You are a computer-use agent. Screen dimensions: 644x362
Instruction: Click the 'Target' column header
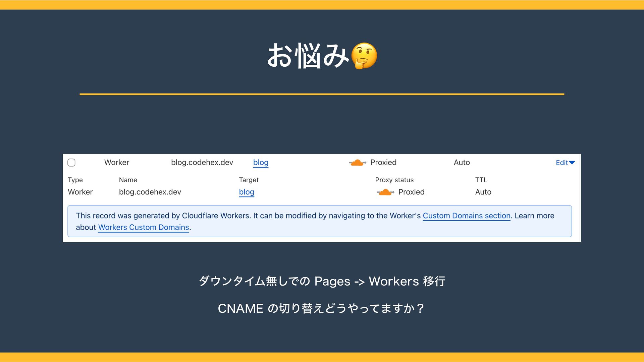249,180
